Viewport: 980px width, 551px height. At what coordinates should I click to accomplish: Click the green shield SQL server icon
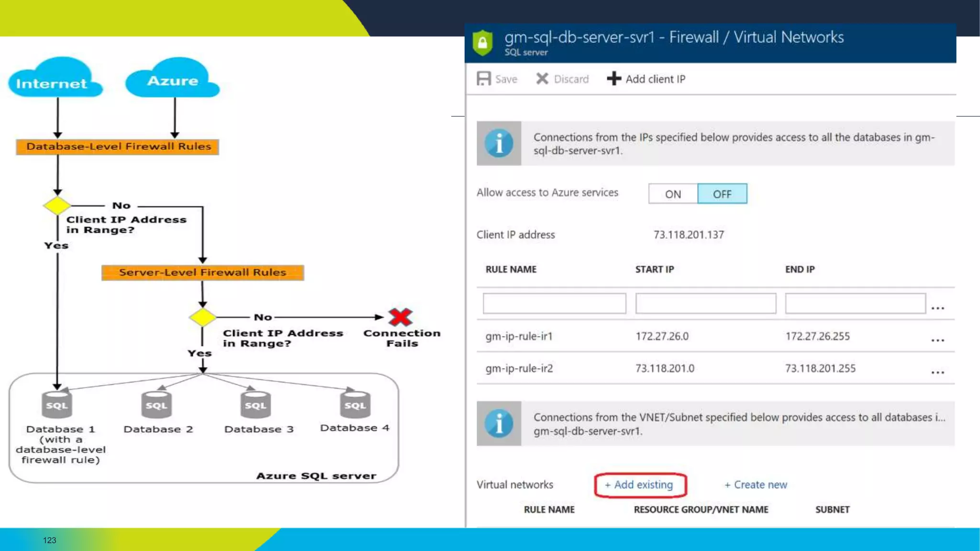(x=482, y=43)
